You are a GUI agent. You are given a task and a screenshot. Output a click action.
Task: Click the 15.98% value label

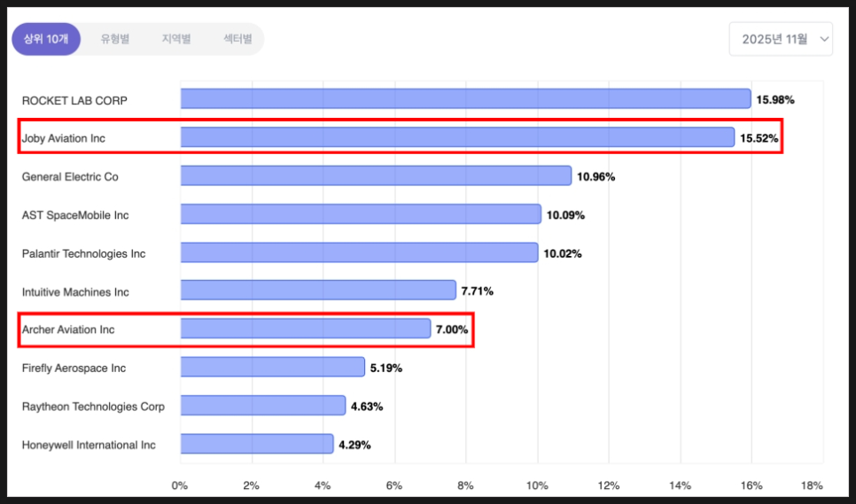[775, 100]
